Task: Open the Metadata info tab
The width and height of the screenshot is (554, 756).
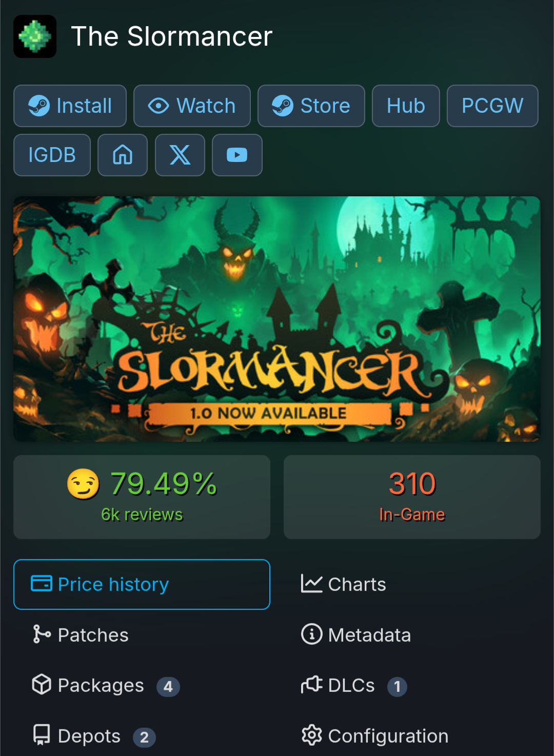Action: 412,635
